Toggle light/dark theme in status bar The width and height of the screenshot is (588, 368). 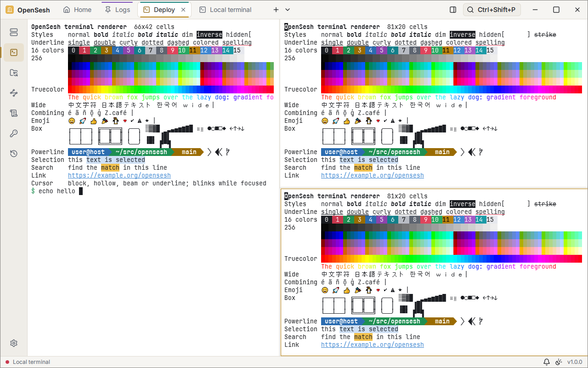(559, 362)
